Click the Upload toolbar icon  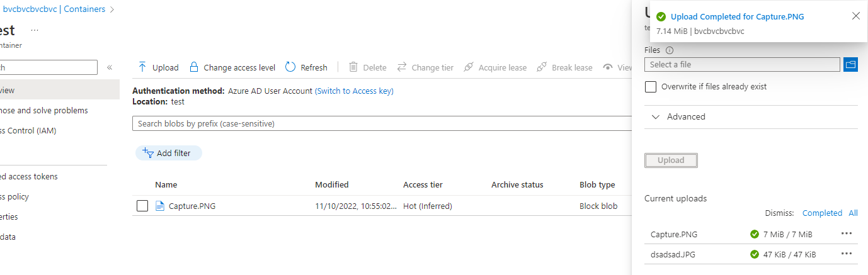click(142, 67)
